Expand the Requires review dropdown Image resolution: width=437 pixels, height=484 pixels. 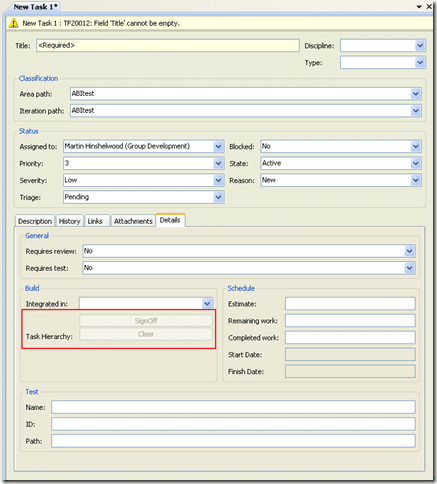(x=410, y=251)
